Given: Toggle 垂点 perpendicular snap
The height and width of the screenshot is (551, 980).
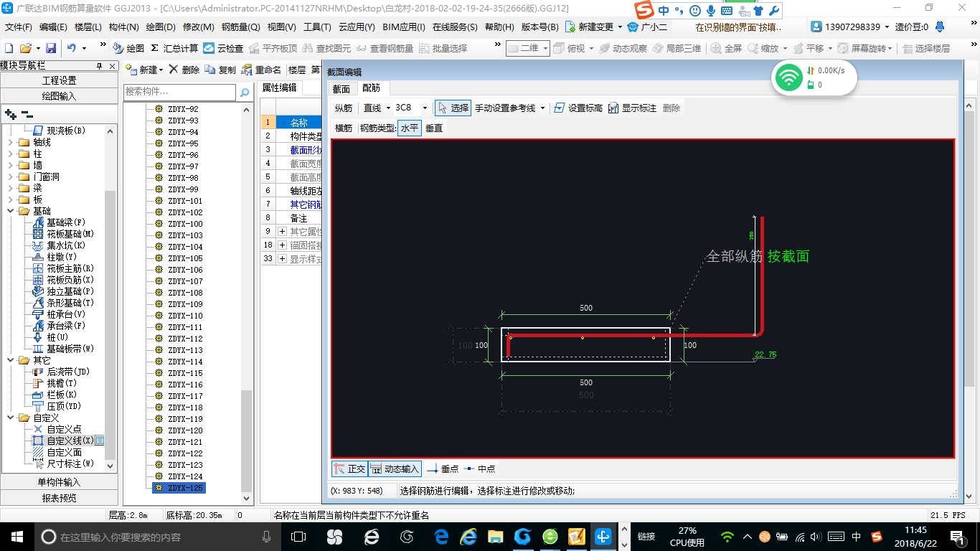Looking at the screenshot, I should 443,468.
